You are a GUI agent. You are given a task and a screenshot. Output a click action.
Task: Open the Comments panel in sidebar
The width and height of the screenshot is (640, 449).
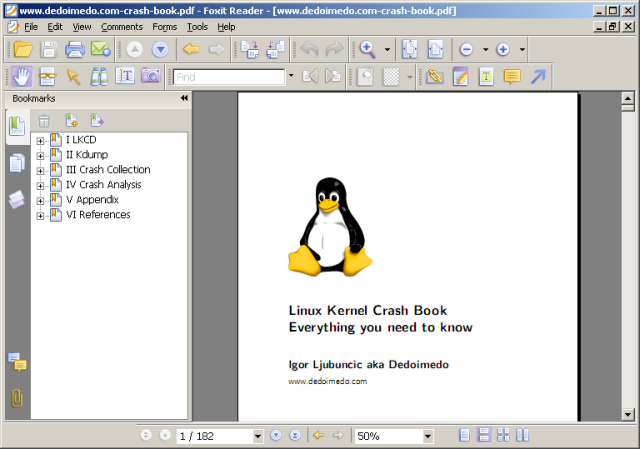click(17, 362)
